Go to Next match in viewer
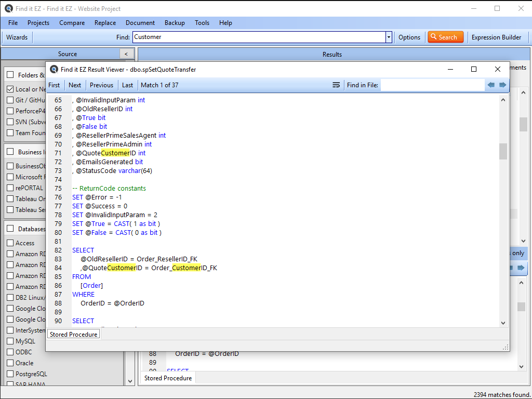532x399 pixels. (x=75, y=85)
